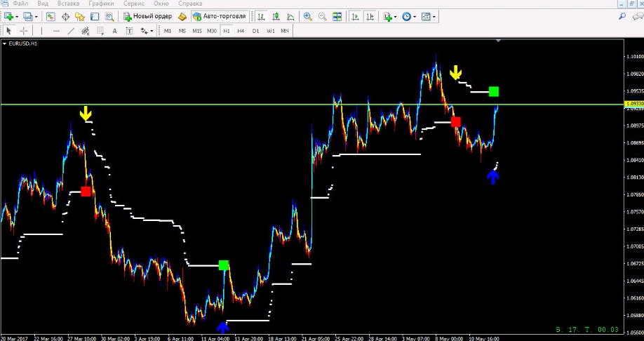Open the chart templates dropdown
The width and height of the screenshot is (644, 341).
point(428,16)
